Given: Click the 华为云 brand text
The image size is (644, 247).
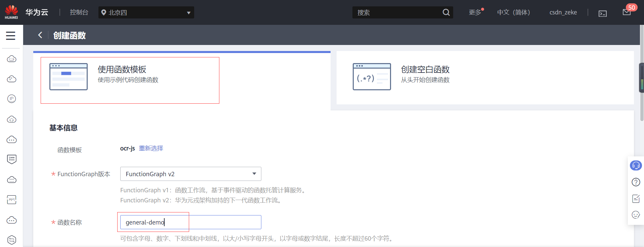Looking at the screenshot, I should (x=37, y=12).
